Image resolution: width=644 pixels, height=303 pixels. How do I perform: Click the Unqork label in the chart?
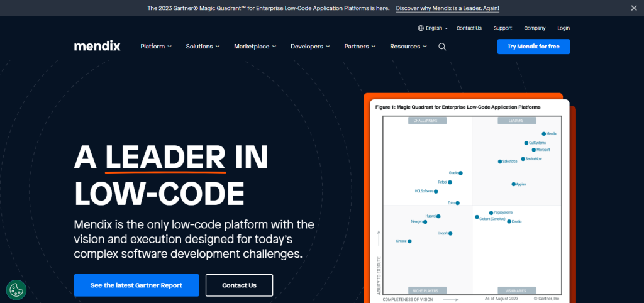(x=443, y=233)
